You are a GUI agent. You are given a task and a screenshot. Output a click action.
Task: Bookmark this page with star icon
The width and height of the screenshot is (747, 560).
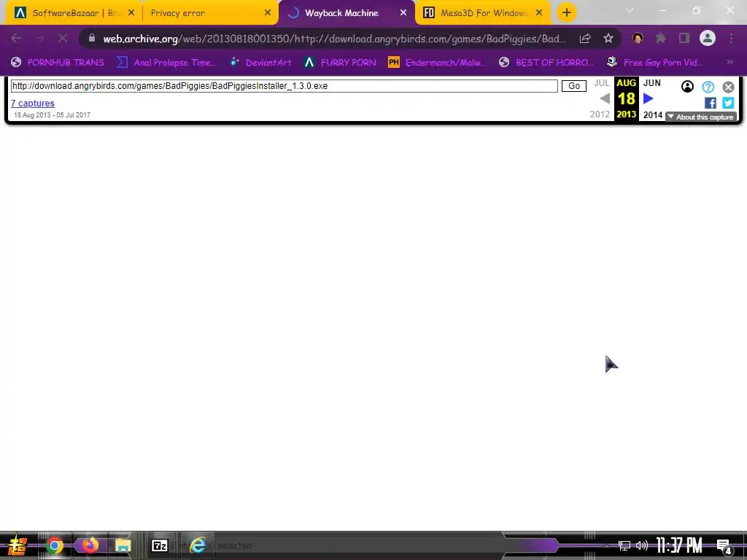tap(608, 38)
